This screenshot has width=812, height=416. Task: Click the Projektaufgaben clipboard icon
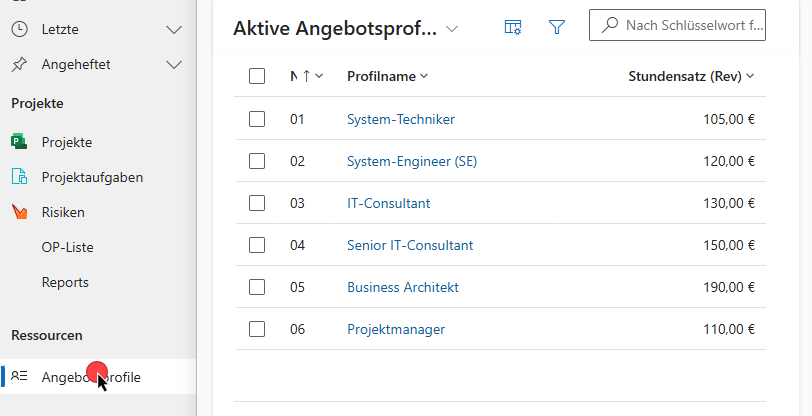tap(19, 177)
